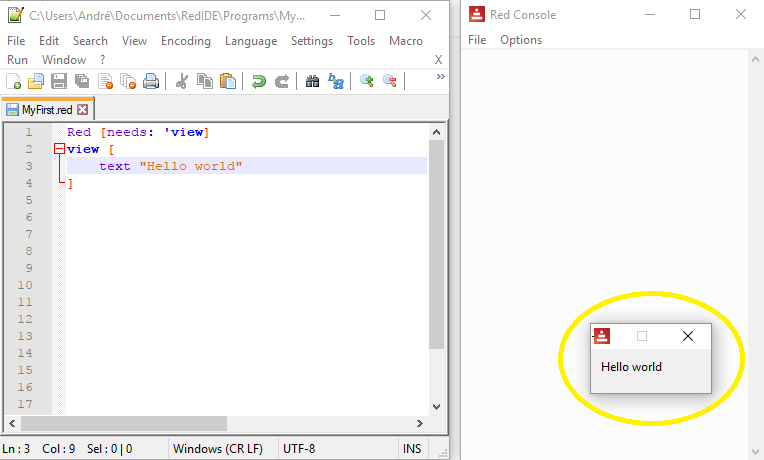This screenshot has height=460, width=764.
Task: Open the Run menu
Action: (17, 60)
